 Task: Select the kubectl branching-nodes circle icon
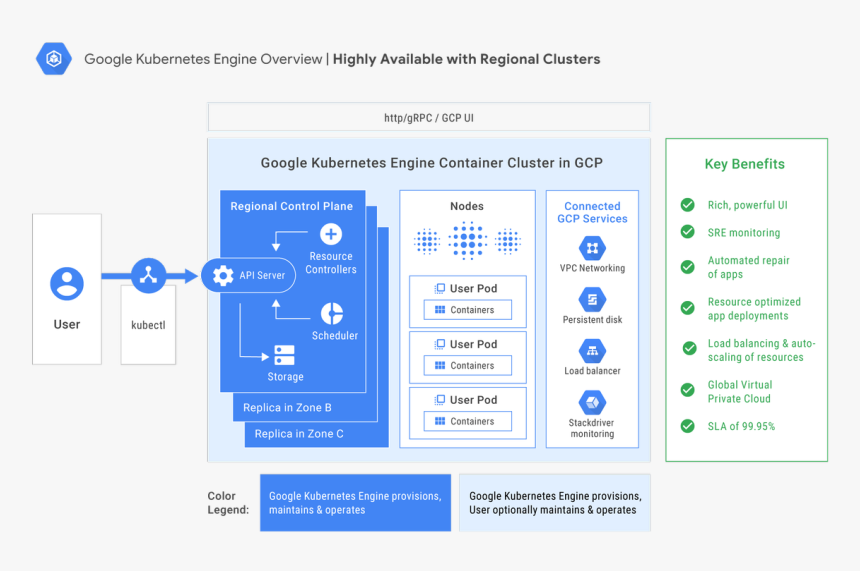(x=148, y=275)
